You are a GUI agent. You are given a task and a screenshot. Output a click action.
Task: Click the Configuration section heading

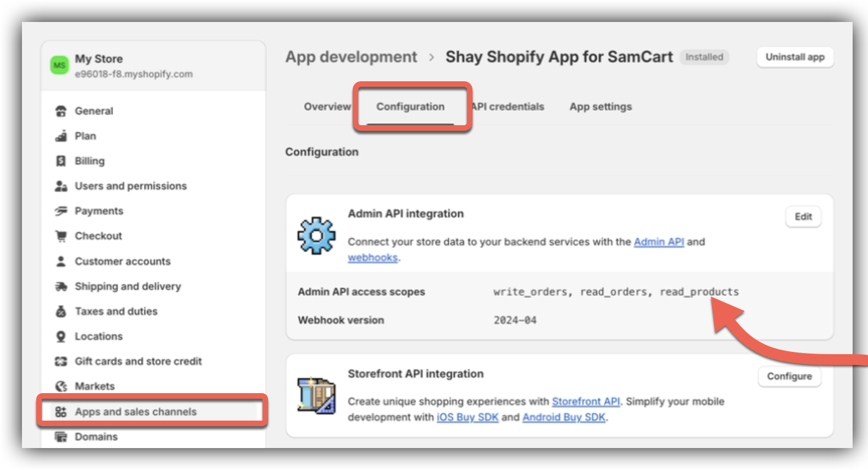click(321, 152)
